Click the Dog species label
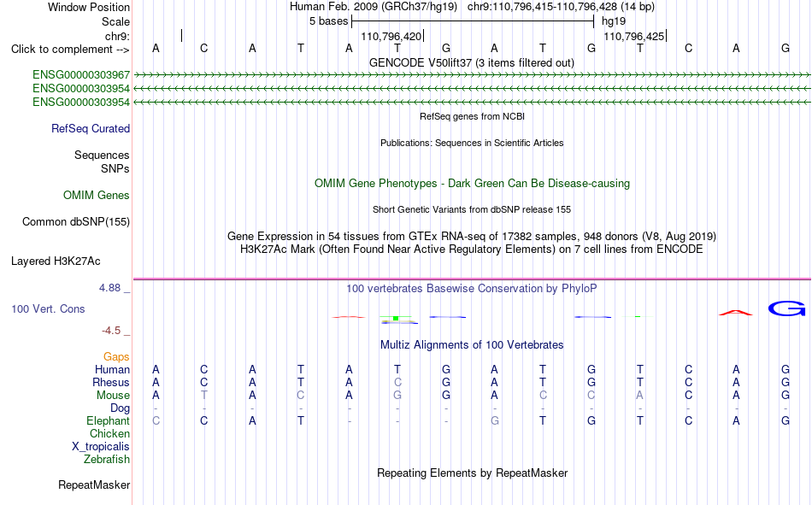Image resolution: width=812 pixels, height=505 pixels. tap(120, 408)
